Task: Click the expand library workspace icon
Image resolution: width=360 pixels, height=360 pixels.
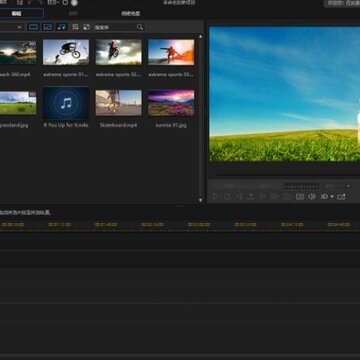Action: click(x=86, y=27)
